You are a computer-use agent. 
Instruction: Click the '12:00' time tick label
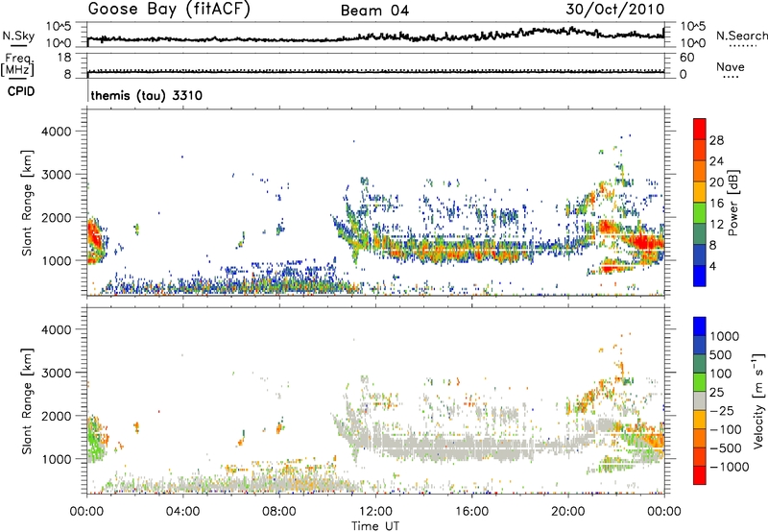pyautogui.click(x=375, y=512)
